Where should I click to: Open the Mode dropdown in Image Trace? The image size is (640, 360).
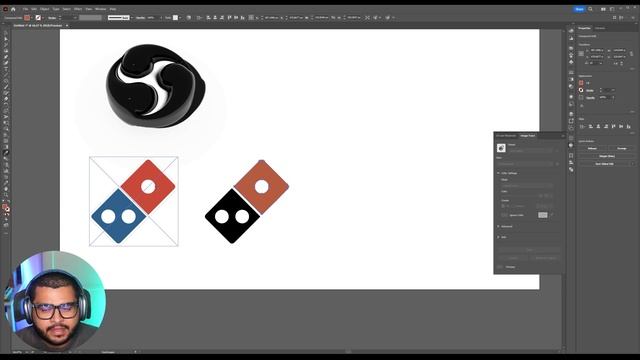[x=527, y=185]
